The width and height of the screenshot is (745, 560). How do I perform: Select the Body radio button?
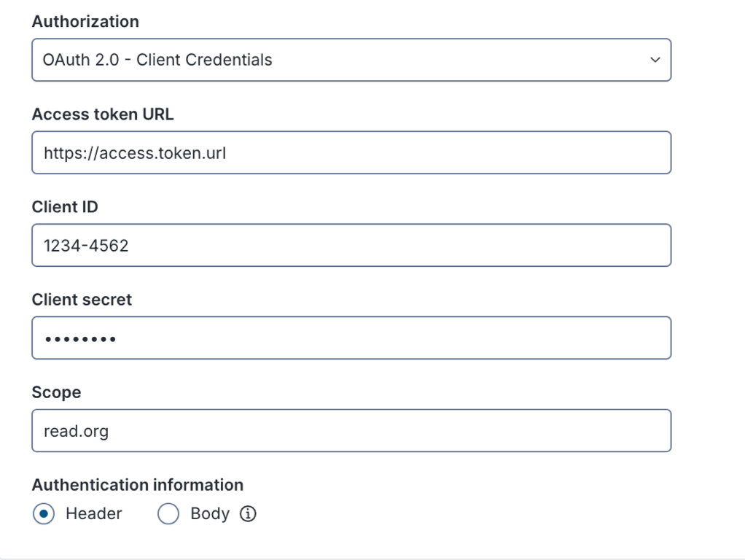(168, 515)
